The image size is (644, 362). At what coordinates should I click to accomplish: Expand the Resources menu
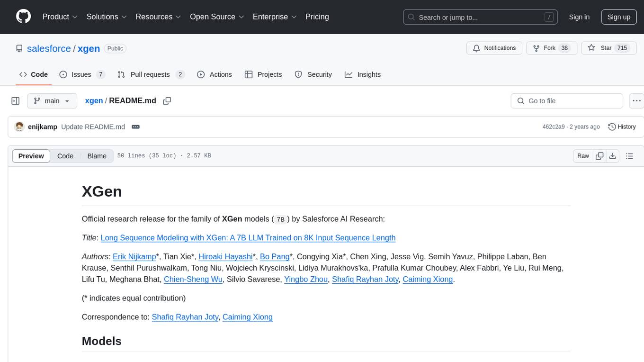tap(158, 17)
